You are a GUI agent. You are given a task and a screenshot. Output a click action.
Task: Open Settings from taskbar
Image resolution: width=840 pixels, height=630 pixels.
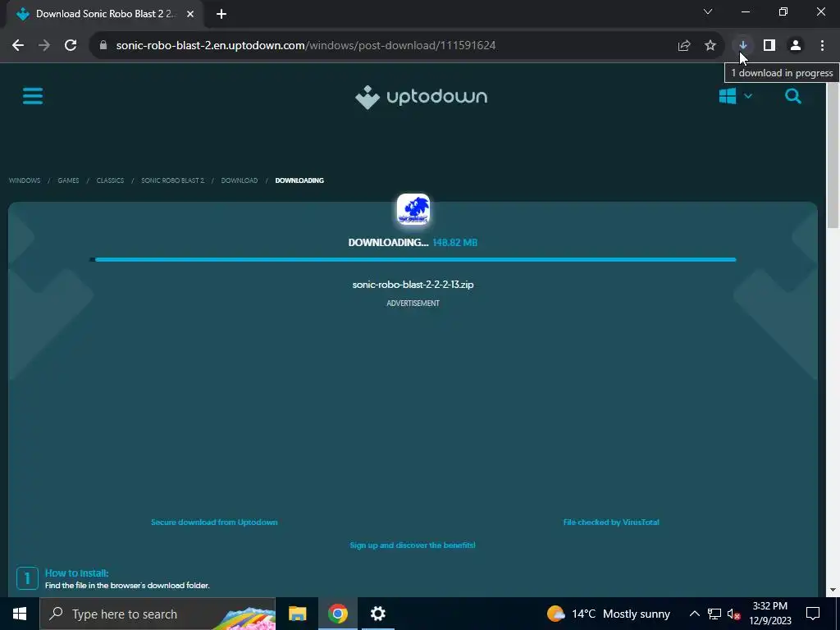pyautogui.click(x=377, y=614)
